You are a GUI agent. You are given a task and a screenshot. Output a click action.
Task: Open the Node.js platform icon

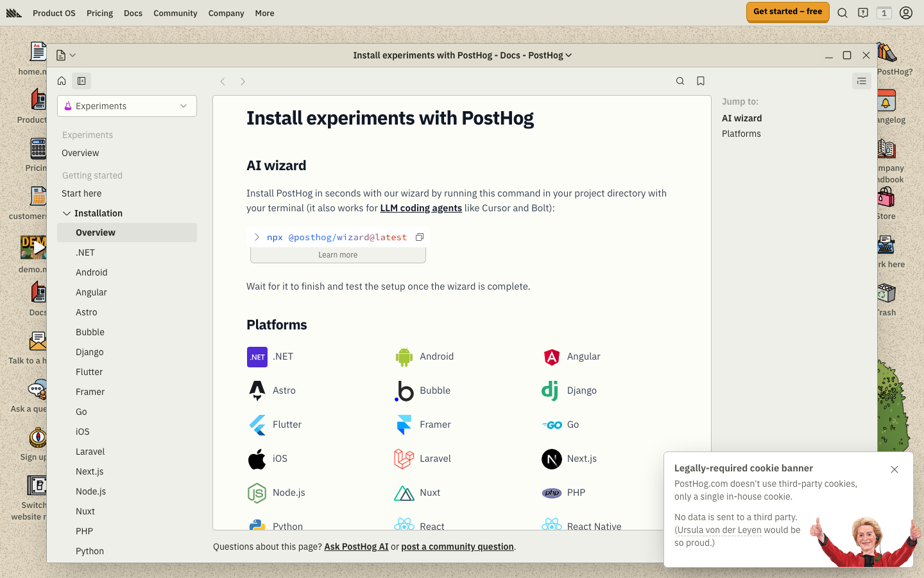tap(257, 493)
